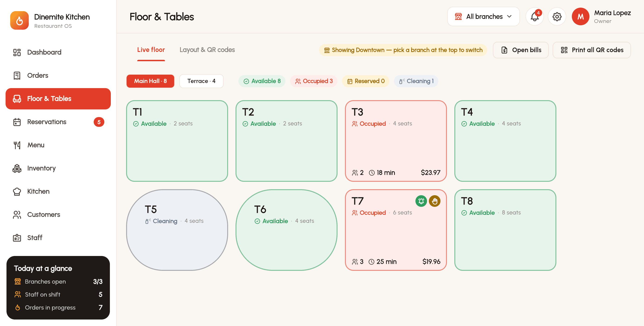Open the settings gear icon

pos(557,16)
